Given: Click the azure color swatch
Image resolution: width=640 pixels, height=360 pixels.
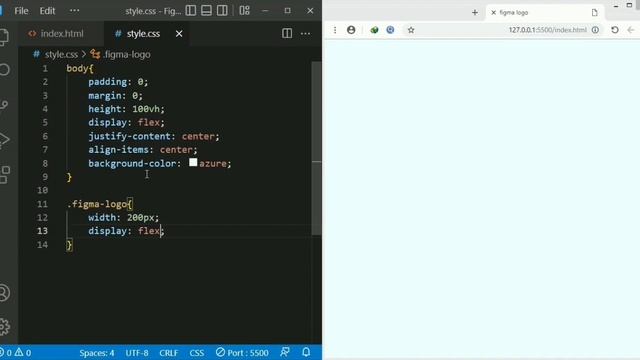Looking at the screenshot, I should 193,162.
